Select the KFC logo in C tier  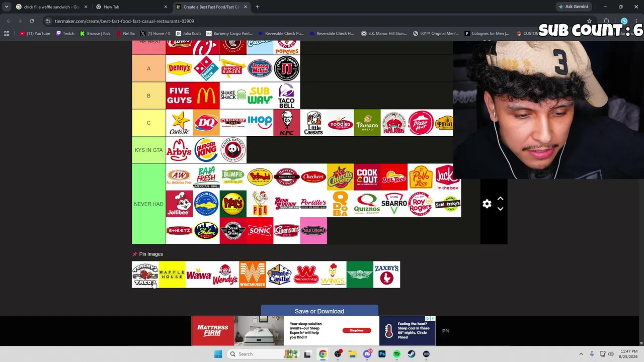coord(287,123)
